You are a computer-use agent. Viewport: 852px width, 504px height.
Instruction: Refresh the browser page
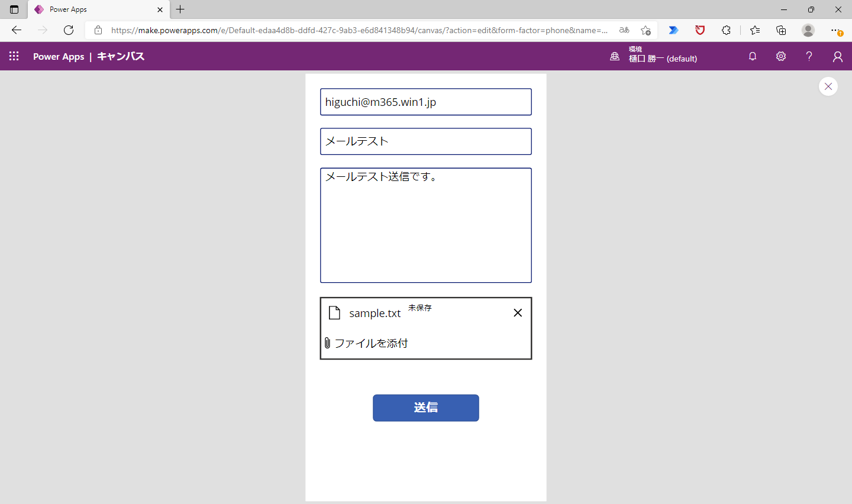[x=69, y=30]
